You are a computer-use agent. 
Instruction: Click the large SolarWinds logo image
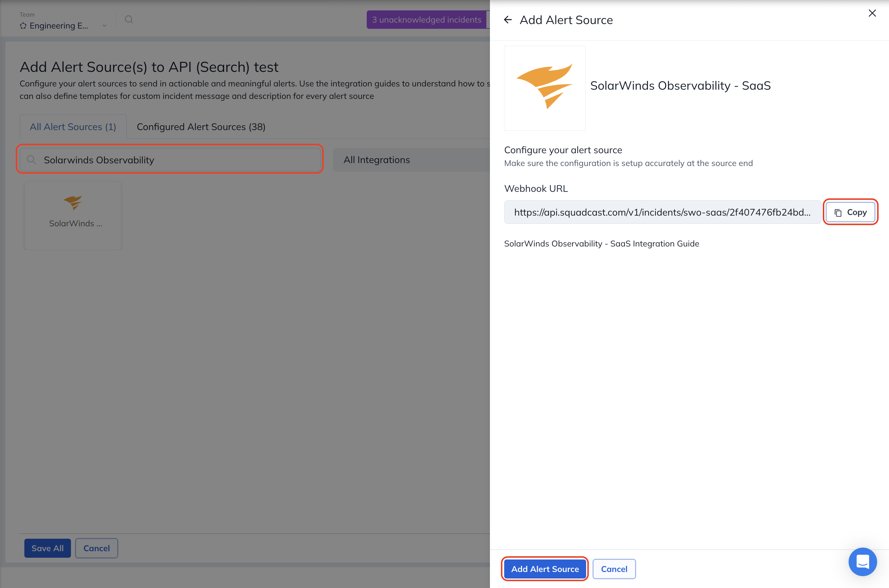click(545, 88)
